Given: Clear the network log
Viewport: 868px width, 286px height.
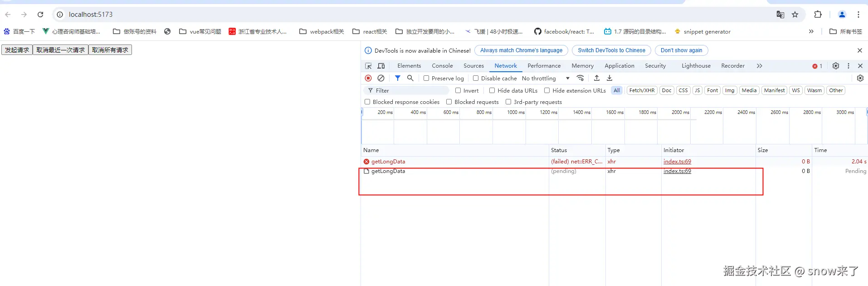Looking at the screenshot, I should tap(381, 78).
